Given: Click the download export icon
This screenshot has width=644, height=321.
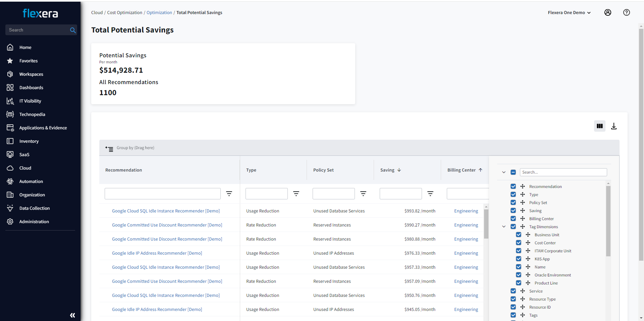Looking at the screenshot, I should click(x=614, y=126).
